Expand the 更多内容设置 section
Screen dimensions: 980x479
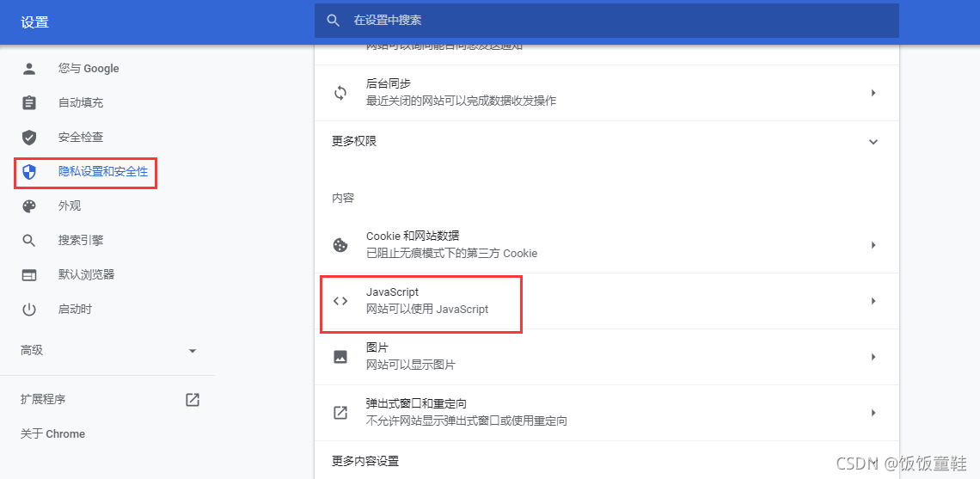tap(606, 462)
